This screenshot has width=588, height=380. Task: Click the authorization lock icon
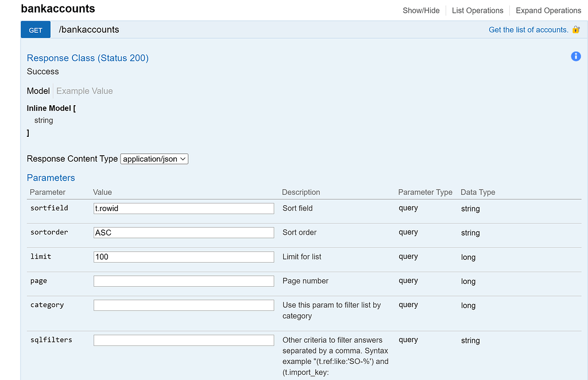point(576,29)
